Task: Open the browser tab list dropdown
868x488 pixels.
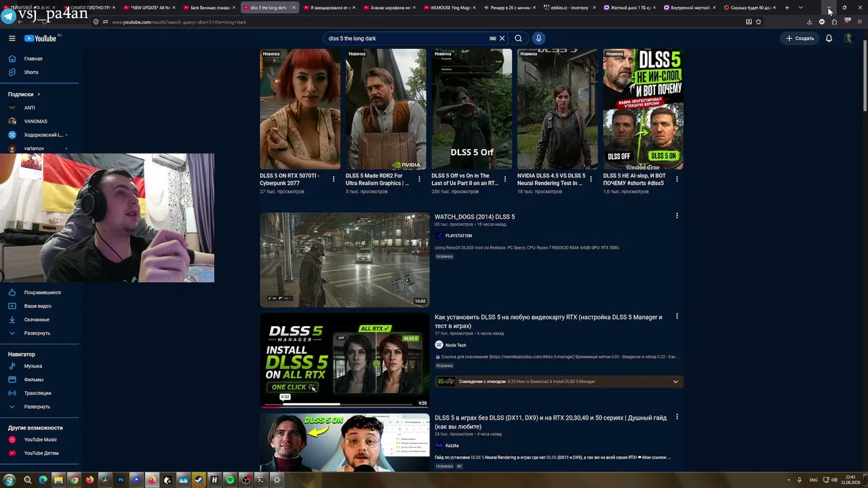Action: click(x=800, y=7)
